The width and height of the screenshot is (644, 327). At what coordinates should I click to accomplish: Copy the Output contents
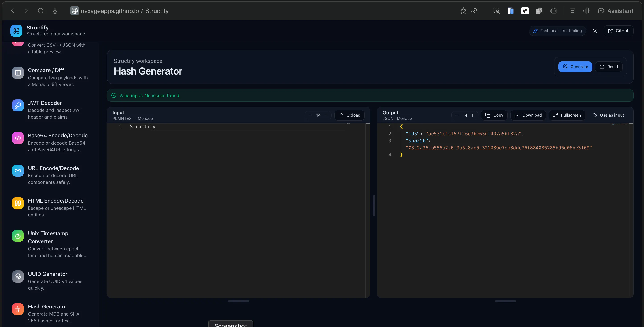[494, 115]
